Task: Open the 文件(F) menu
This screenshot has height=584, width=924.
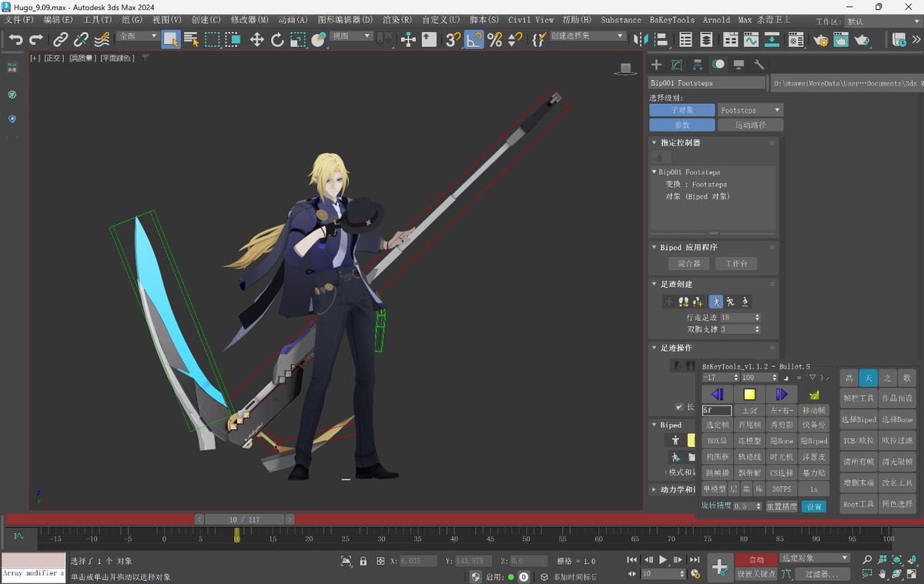Action: pos(18,20)
